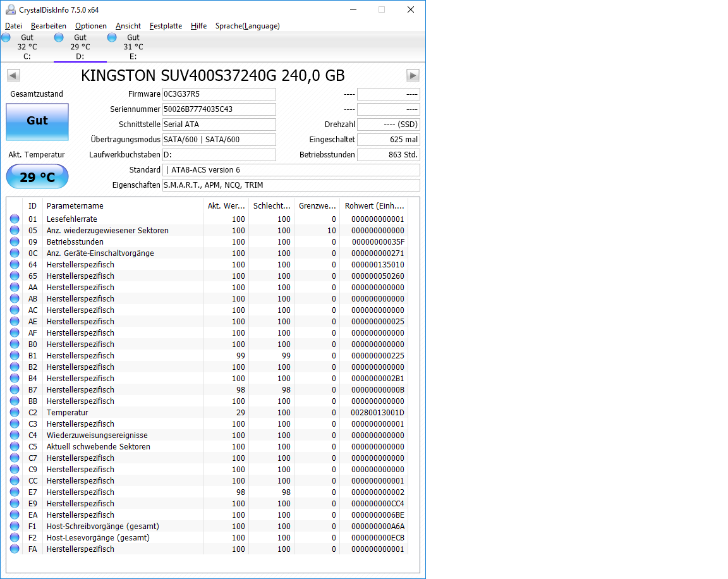The width and height of the screenshot is (728, 579).
Task: Click the Laufwerkbuchstaben D: field
Action: (219, 155)
